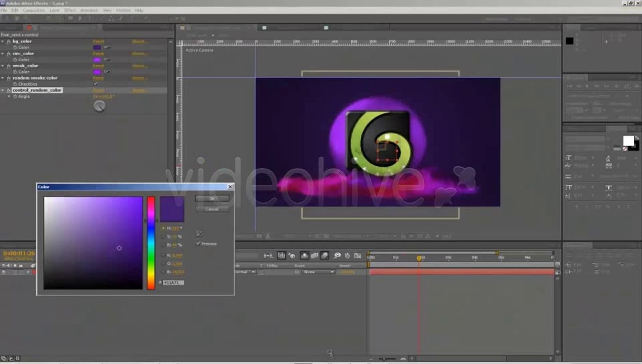The width and height of the screenshot is (642, 364).
Task: Open the Composition menu
Action: point(34,10)
